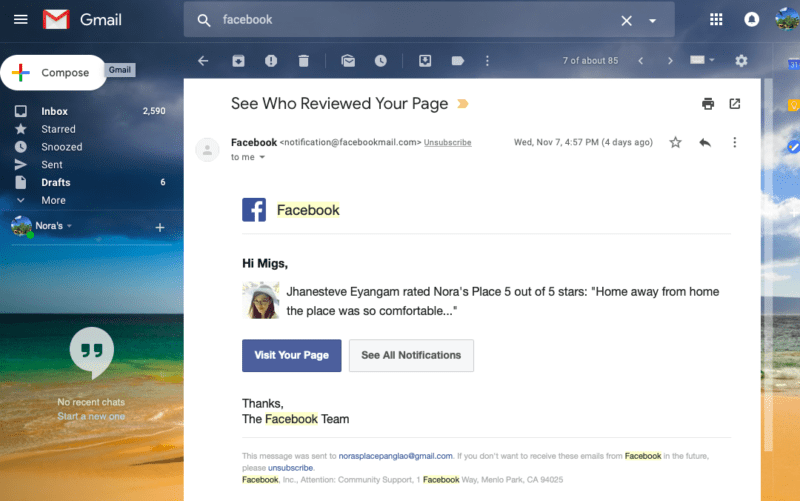Open the main menu hamburger icon

20,19
